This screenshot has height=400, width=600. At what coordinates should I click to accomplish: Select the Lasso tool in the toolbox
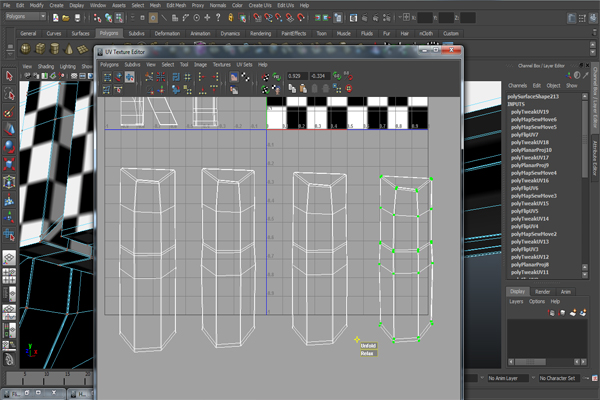click(9, 94)
